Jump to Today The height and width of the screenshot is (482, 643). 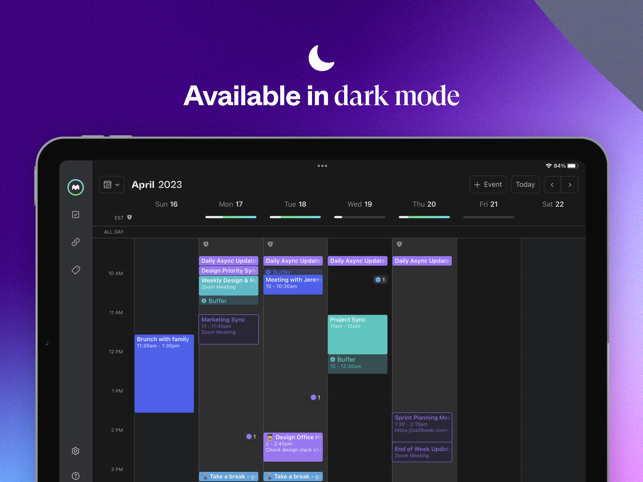525,185
